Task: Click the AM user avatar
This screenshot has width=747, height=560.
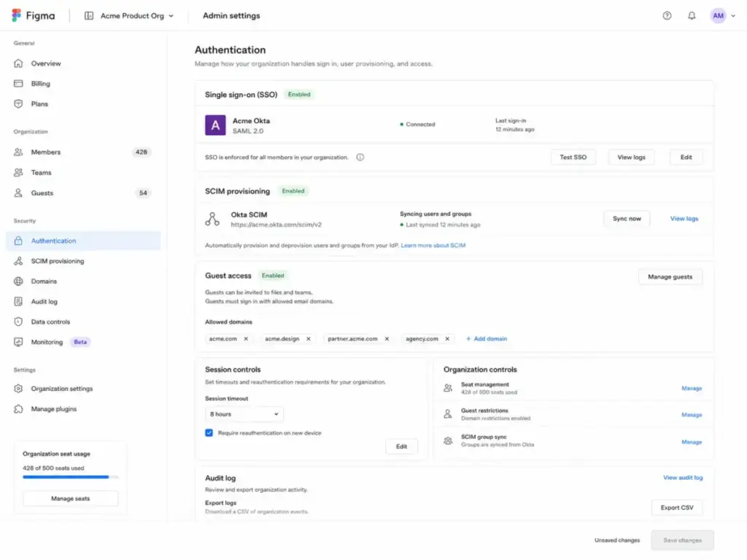Action: pos(718,16)
